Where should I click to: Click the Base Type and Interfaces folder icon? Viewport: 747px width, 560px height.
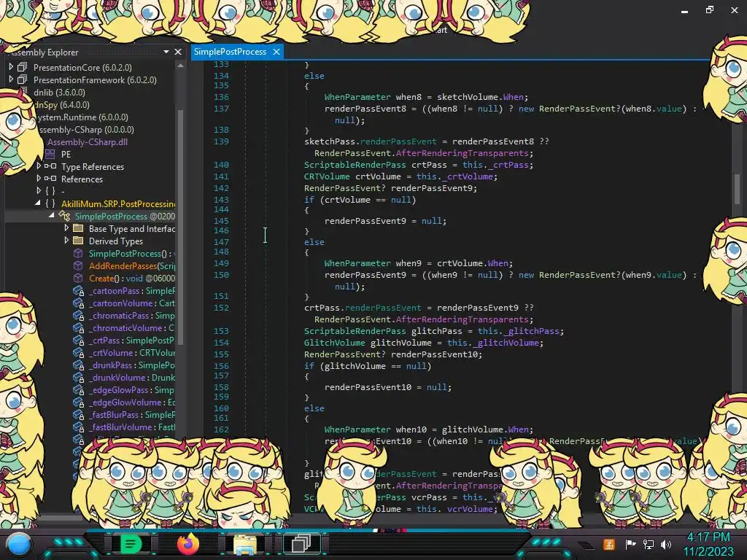(x=78, y=228)
